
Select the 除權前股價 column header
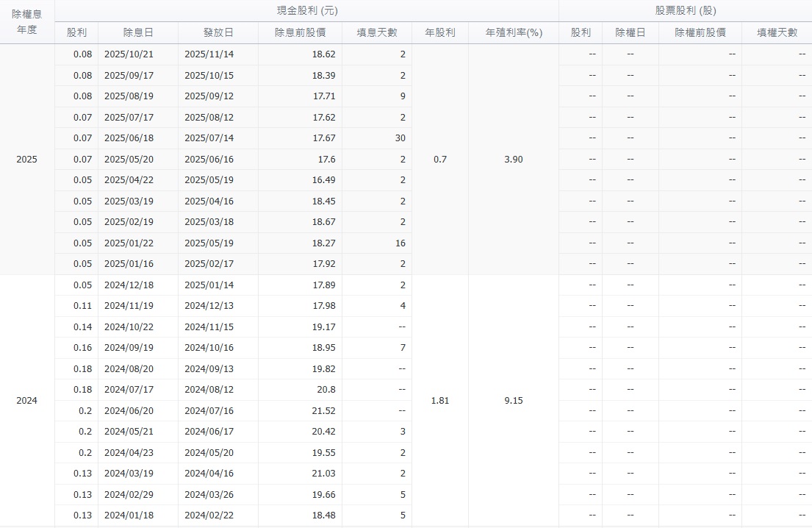pos(700,32)
